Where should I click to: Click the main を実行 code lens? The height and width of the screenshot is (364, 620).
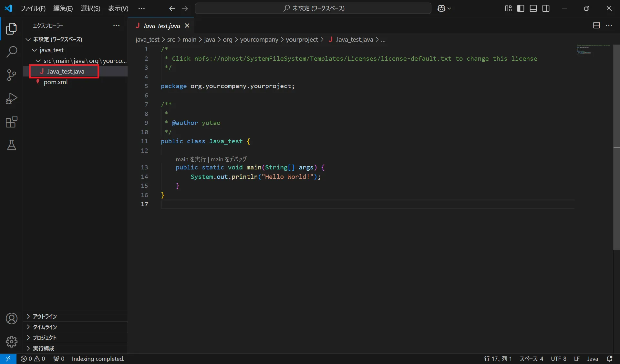point(191,159)
